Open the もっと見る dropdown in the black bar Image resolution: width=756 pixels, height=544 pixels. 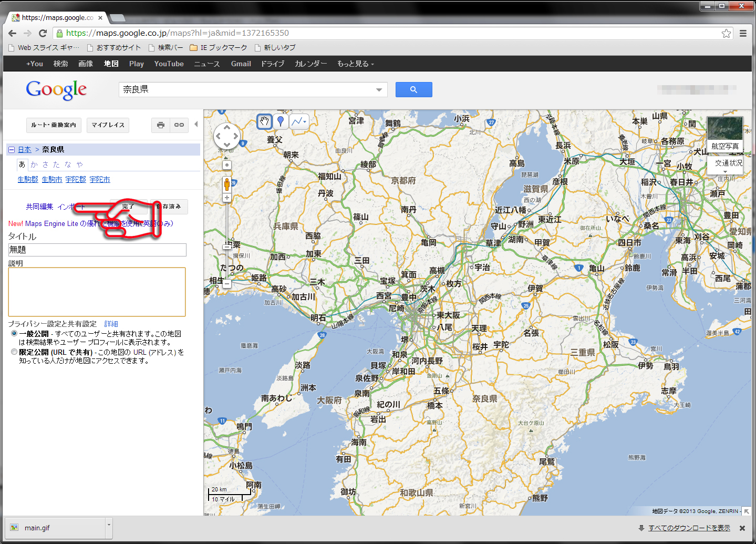point(356,64)
